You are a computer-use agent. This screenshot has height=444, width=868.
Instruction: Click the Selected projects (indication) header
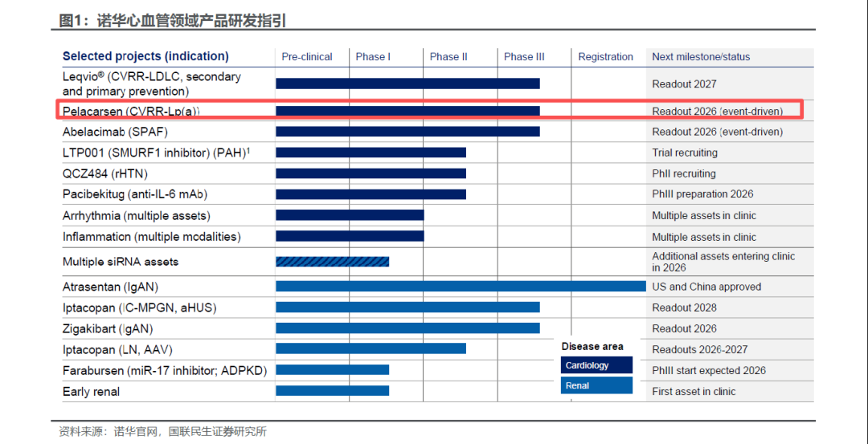coord(145,56)
